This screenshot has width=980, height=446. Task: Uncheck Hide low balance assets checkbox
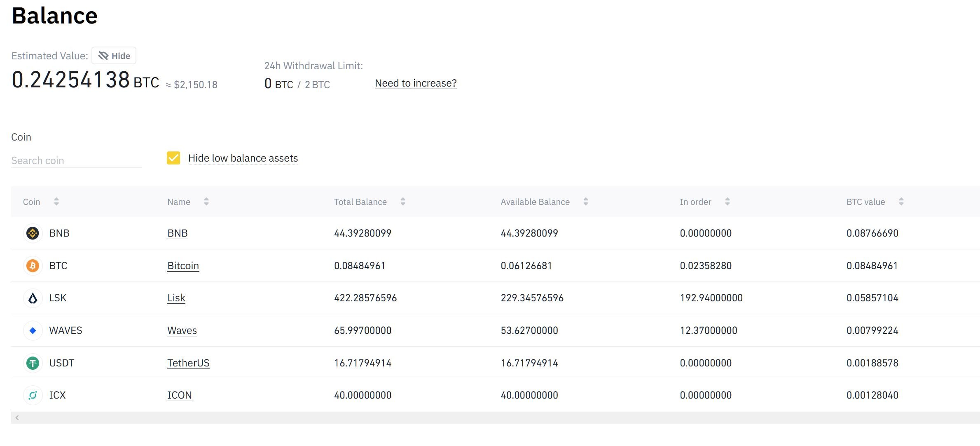coord(173,158)
